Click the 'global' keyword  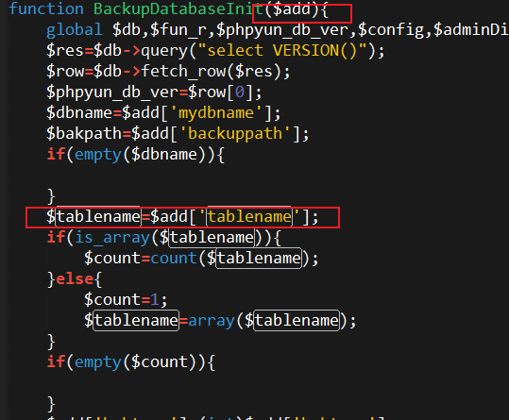74,30
